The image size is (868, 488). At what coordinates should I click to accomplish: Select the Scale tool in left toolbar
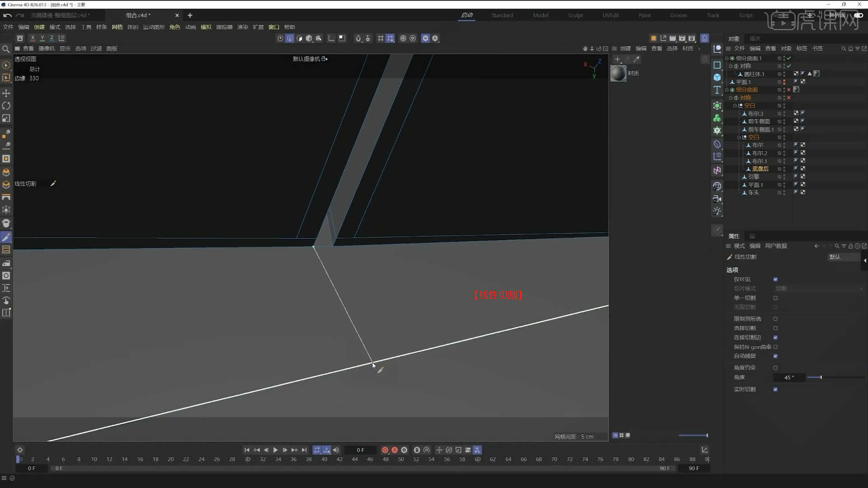coord(6,118)
